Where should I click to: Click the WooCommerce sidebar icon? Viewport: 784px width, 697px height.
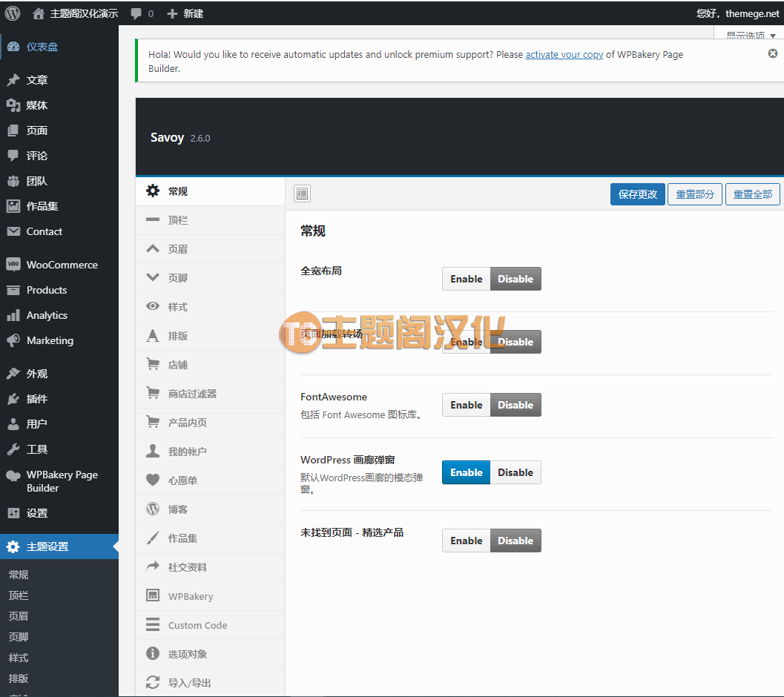coord(13,265)
